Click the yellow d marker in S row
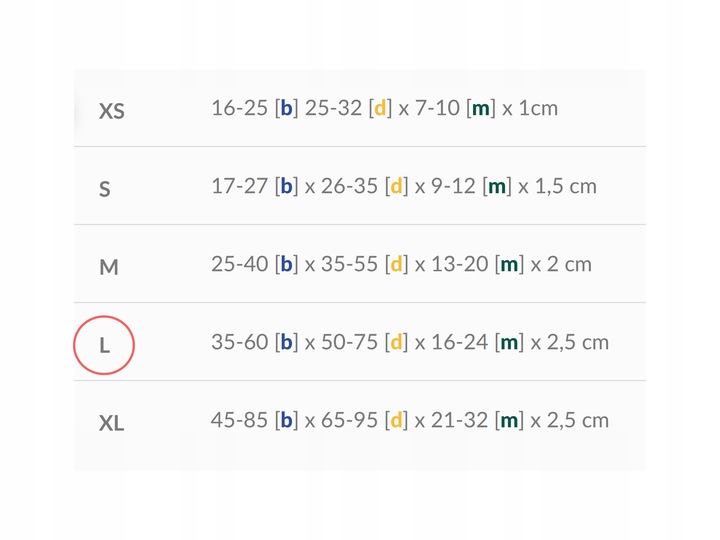720x540 pixels. pyautogui.click(x=396, y=186)
